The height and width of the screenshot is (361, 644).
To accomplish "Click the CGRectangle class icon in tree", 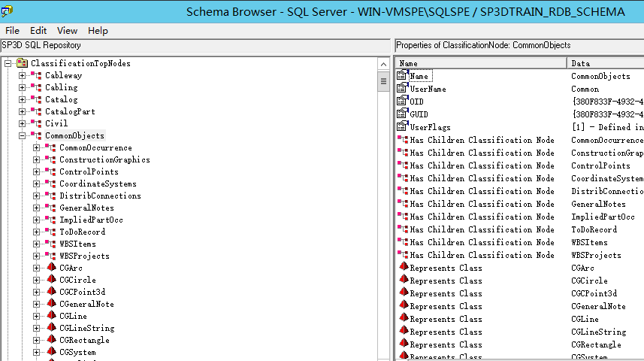I will pyautogui.click(x=51, y=339).
